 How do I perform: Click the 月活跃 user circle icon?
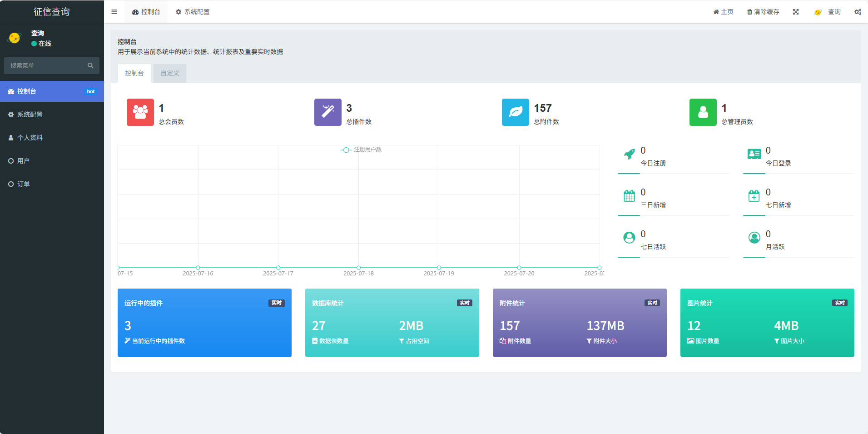[x=754, y=238]
